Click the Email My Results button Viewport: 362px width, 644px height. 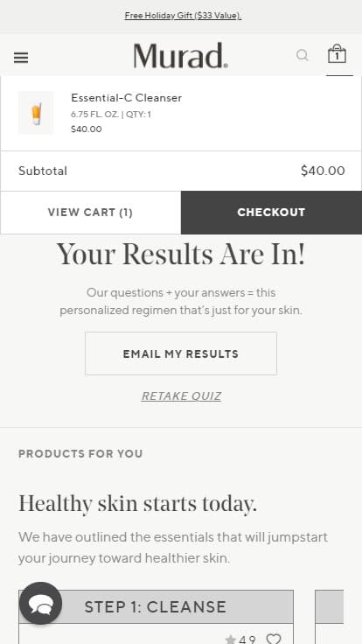pos(181,353)
